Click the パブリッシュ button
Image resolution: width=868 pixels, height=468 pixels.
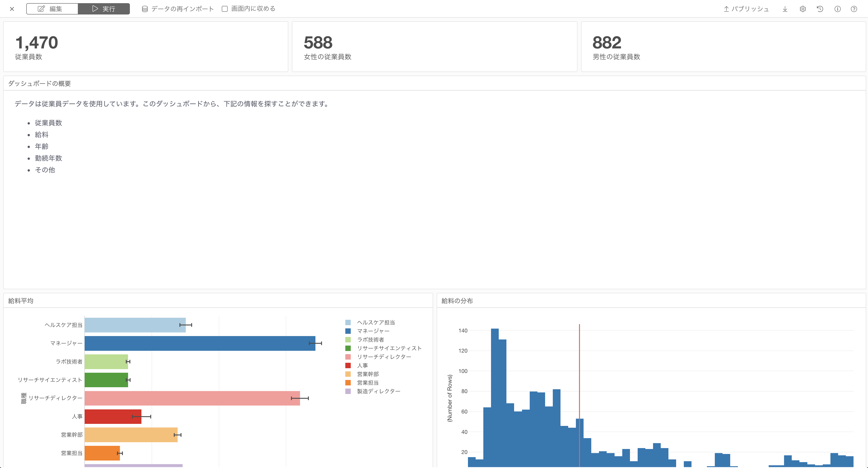pyautogui.click(x=750, y=9)
